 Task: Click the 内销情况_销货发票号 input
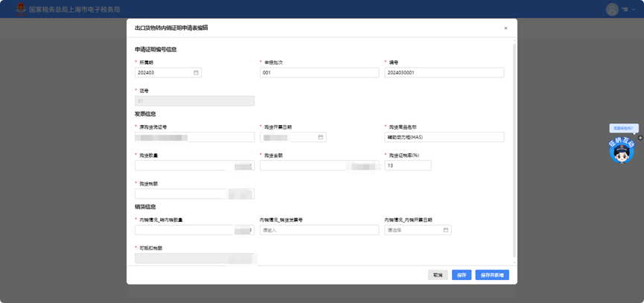click(x=319, y=230)
